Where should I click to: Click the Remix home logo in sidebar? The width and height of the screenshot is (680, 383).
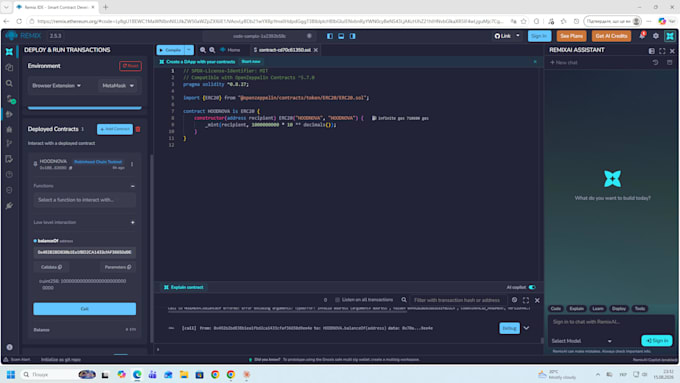[x=9, y=52]
